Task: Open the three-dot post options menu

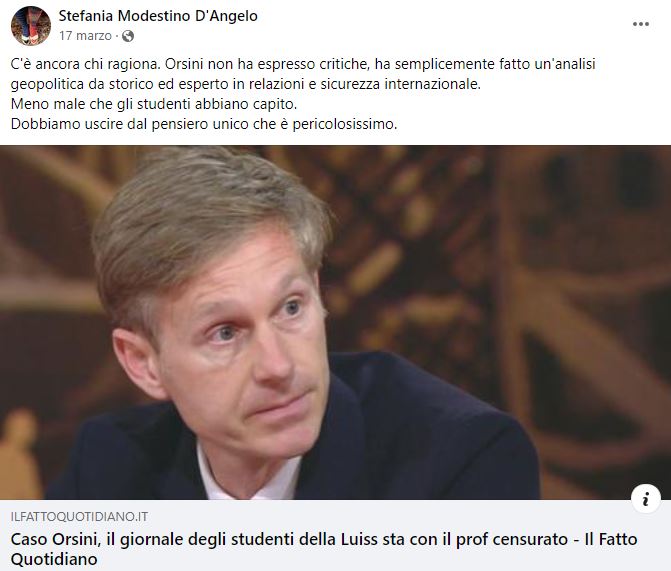Action: (641, 24)
